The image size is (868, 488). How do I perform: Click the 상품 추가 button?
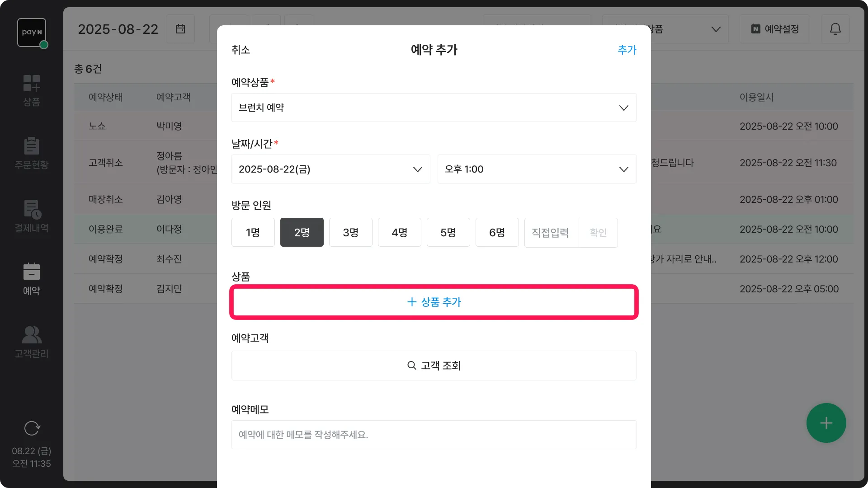point(434,302)
